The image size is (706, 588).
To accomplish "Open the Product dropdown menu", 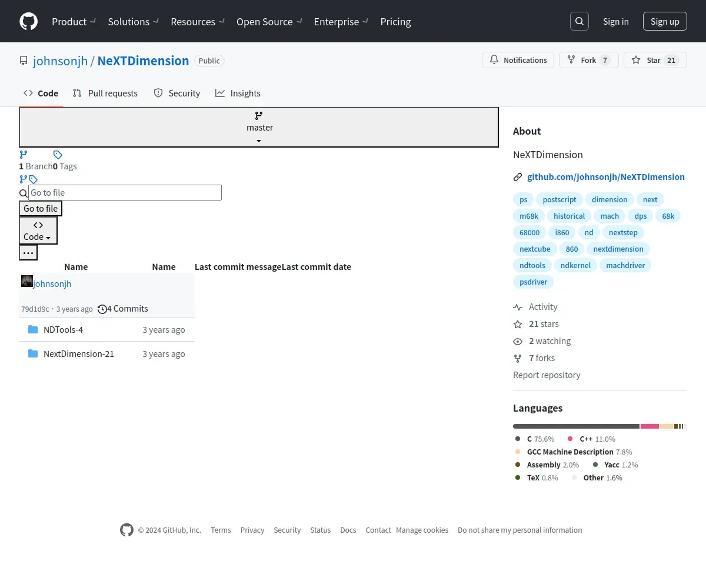I will pyautogui.click(x=74, y=21).
